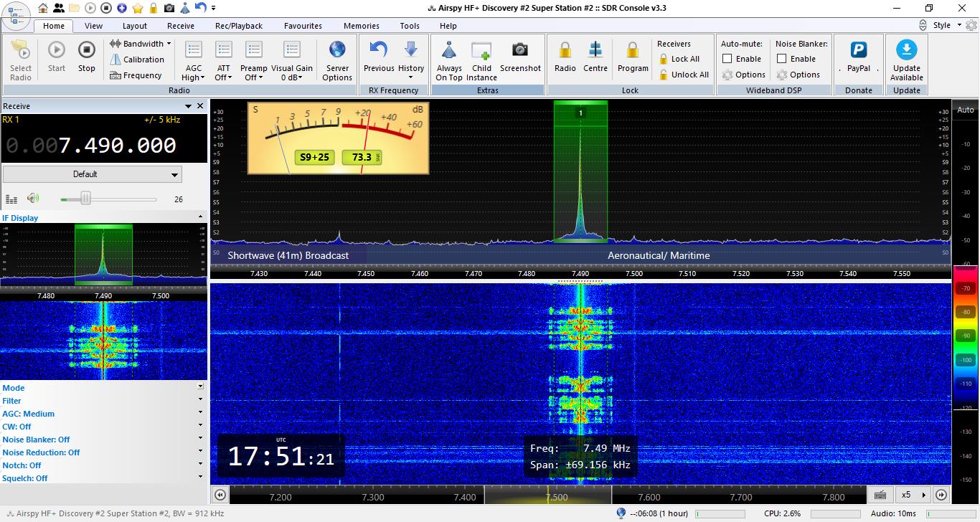Switch to the Rec/Playback tab
Image resolution: width=980 pixels, height=522 pixels.
(x=239, y=26)
